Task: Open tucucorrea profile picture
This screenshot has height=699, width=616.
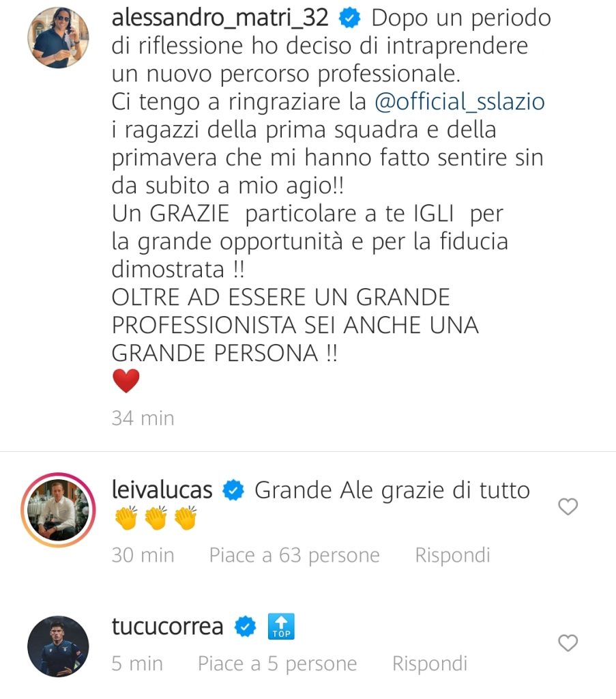Action: pyautogui.click(x=59, y=646)
